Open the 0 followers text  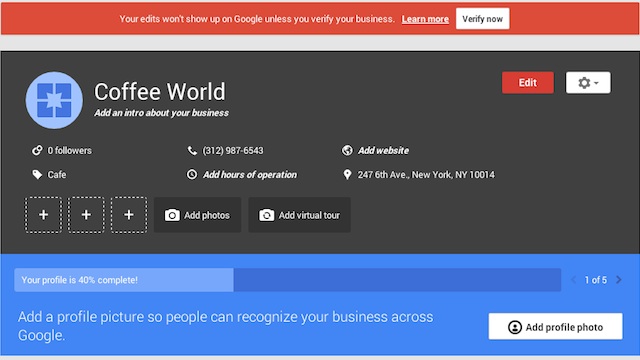(69, 151)
